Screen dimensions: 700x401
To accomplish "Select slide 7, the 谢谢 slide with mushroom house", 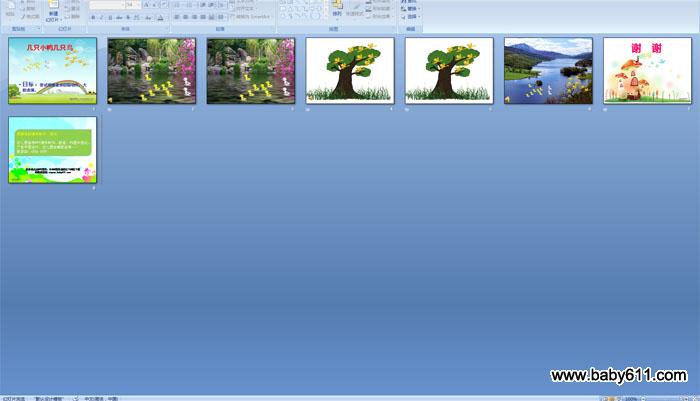I will [647, 71].
